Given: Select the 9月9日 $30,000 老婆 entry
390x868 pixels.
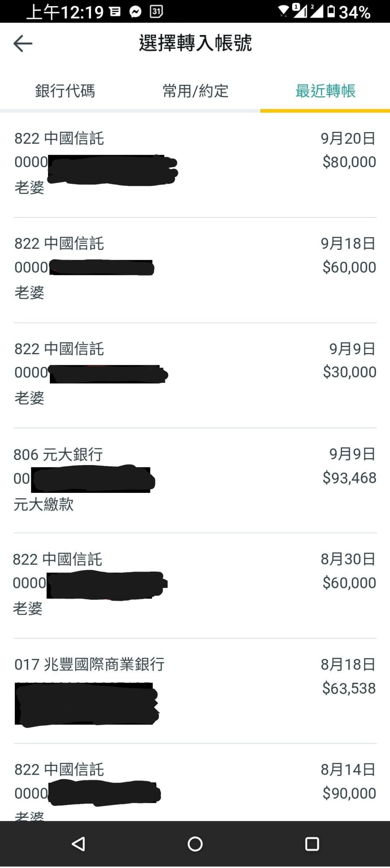Looking at the screenshot, I should pyautogui.click(x=195, y=374).
